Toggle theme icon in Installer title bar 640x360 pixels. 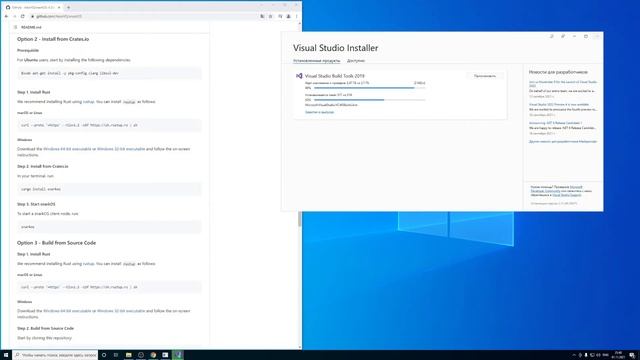click(551, 36)
